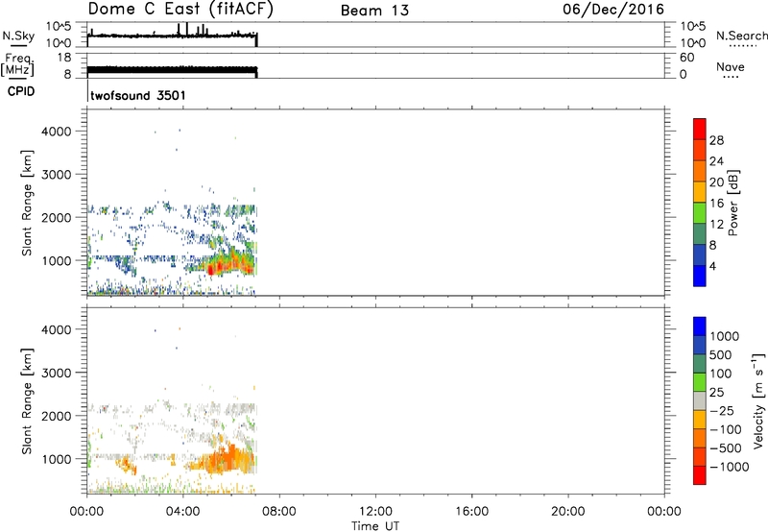Pick the bright blue top Velocity colorbar segment
Screen dimensions: 768x532
[x=700, y=326]
